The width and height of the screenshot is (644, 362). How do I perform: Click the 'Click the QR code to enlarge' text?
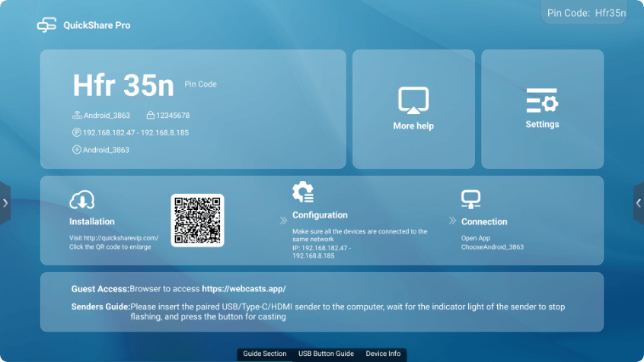pos(110,247)
